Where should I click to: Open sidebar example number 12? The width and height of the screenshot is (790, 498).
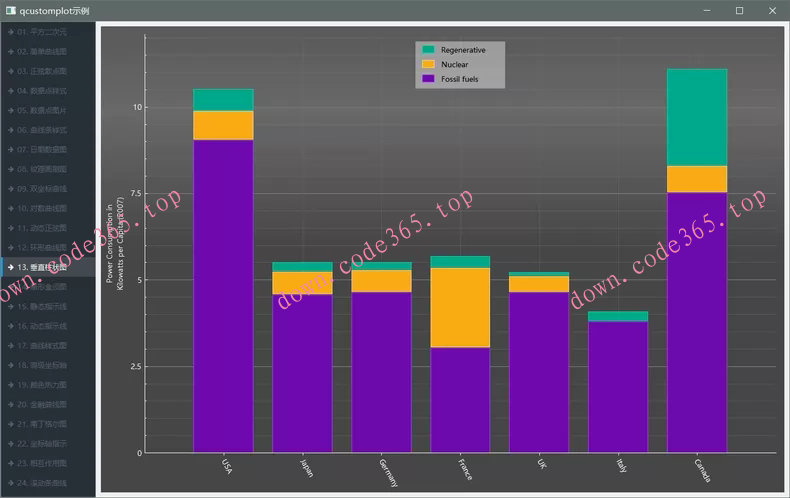click(47, 247)
